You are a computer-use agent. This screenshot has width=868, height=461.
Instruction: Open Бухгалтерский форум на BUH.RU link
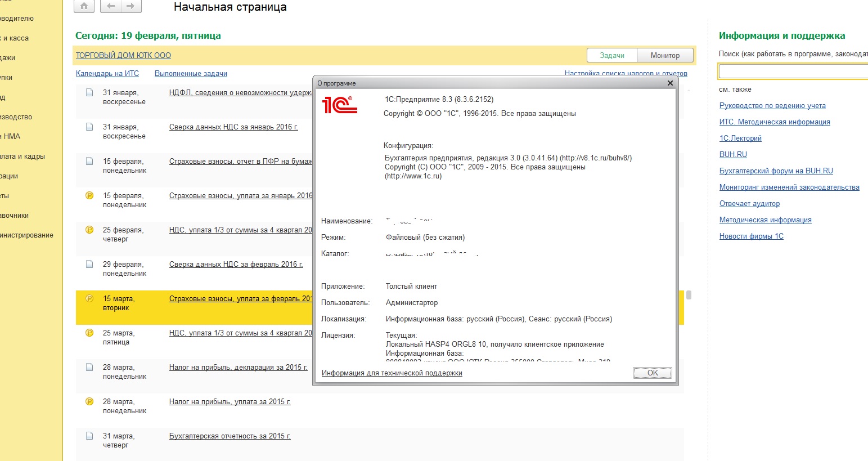(x=776, y=171)
